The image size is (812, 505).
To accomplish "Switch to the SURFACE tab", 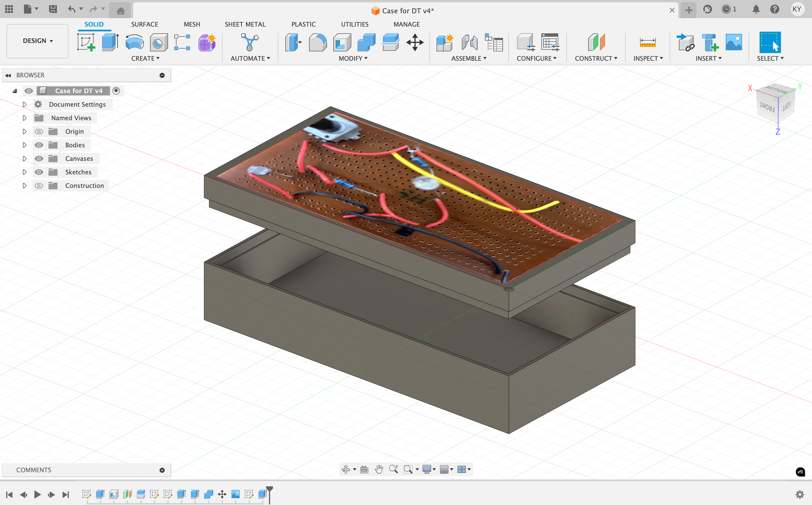I will point(144,24).
